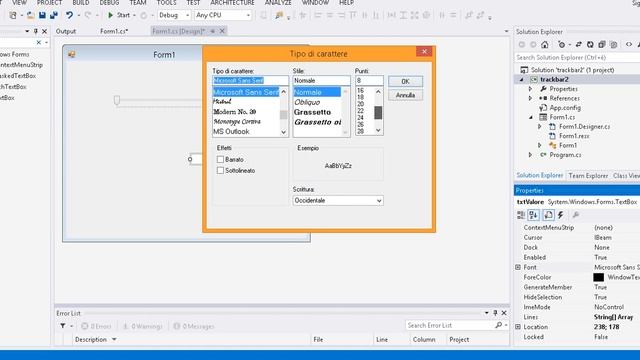This screenshot has width=640, height=360.
Task: Expand the Location property in Properties panel
Action: [x=518, y=327]
